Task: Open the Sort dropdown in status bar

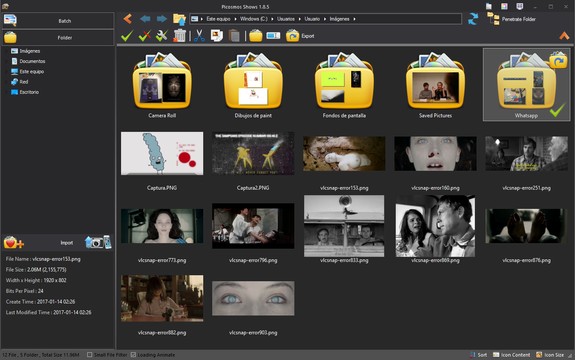Action: 479,355
